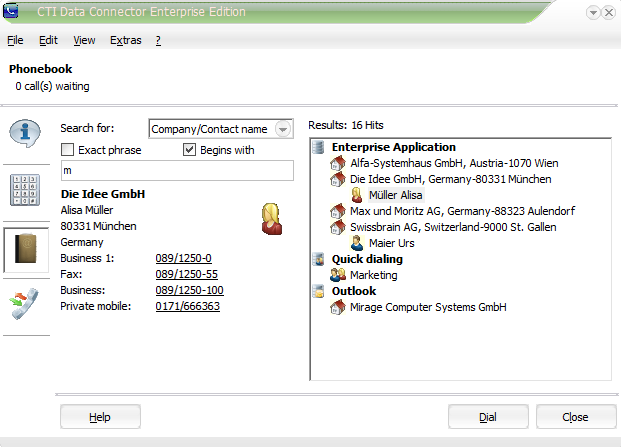Open the Company/Contact name dropdown
This screenshot has width=621, height=447.
click(282, 129)
